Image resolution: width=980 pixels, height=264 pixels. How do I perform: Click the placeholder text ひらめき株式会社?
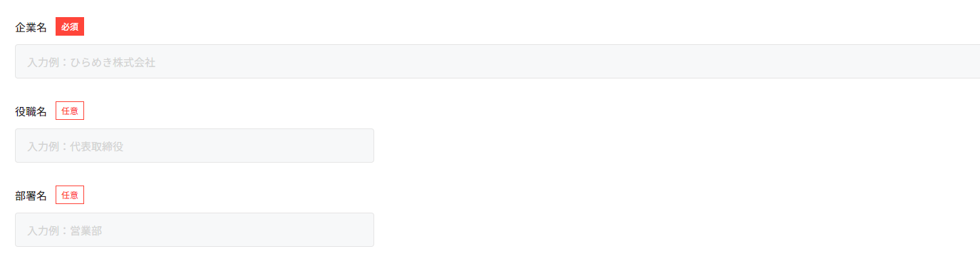click(113, 62)
